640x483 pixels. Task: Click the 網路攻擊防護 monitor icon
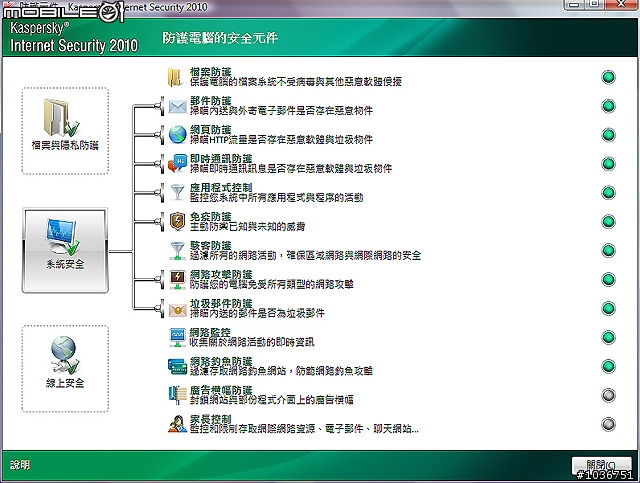(x=177, y=279)
